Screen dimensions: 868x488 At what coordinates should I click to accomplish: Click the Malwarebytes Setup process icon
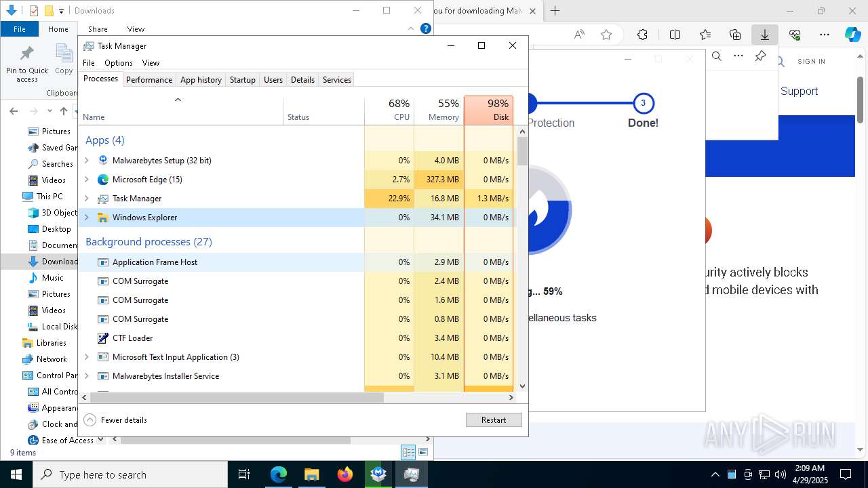coord(103,161)
